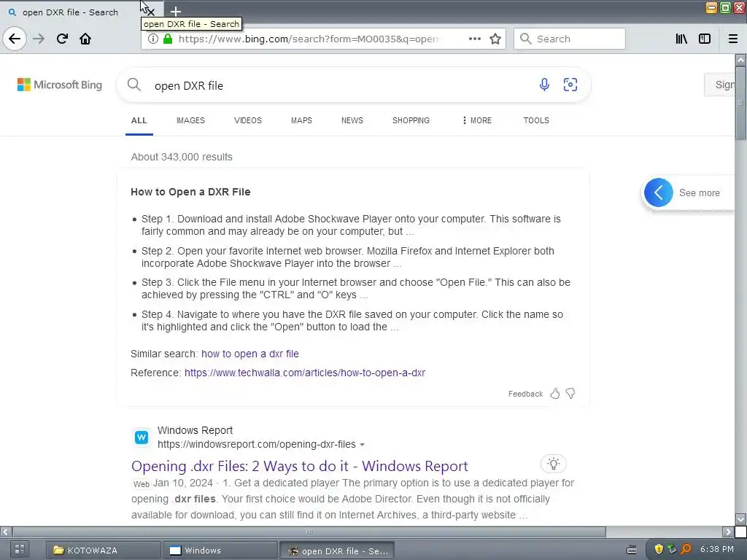Viewport: 747px width, 560px height.
Task: Click the Microsoft Bing logo
Action: (60, 85)
